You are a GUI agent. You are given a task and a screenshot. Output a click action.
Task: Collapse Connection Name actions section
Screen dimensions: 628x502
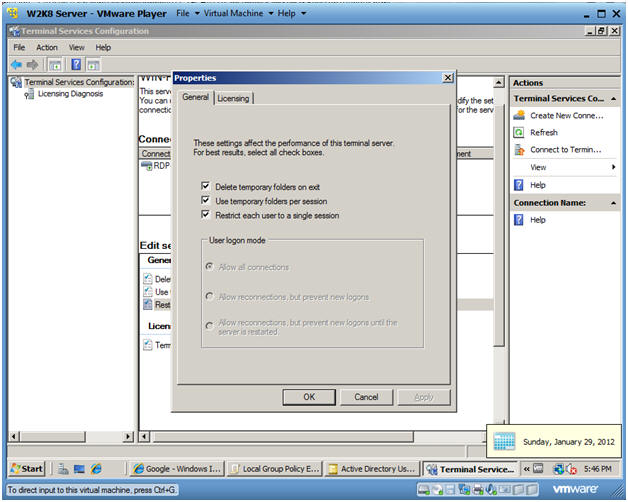613,203
